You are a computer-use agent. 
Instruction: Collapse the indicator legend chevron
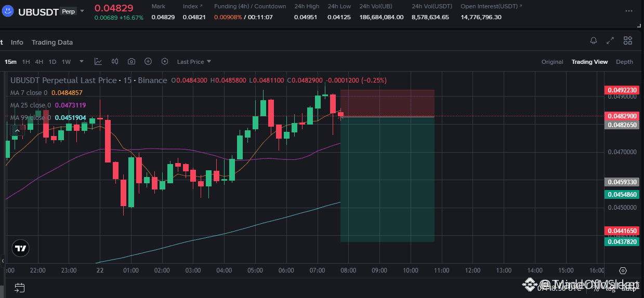(17, 131)
